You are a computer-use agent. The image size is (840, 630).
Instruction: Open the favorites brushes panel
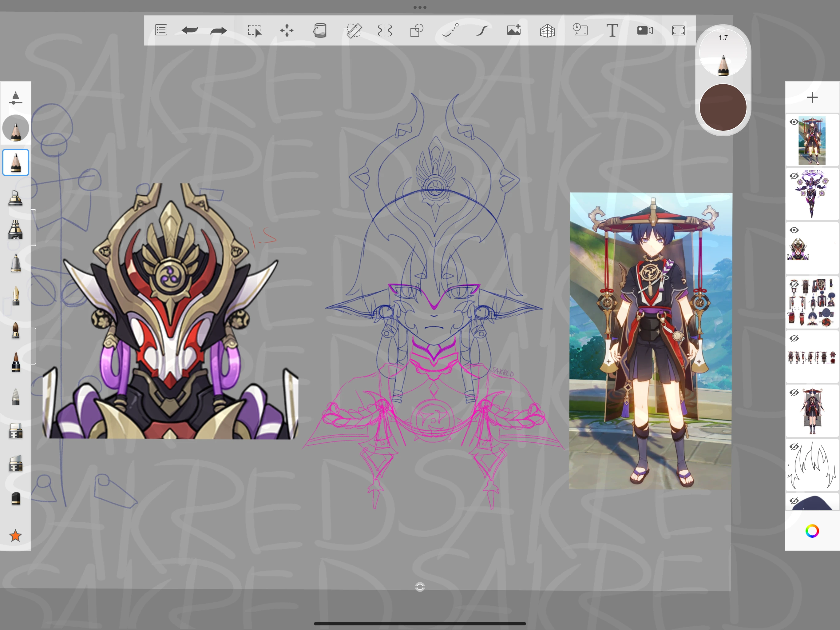16,536
